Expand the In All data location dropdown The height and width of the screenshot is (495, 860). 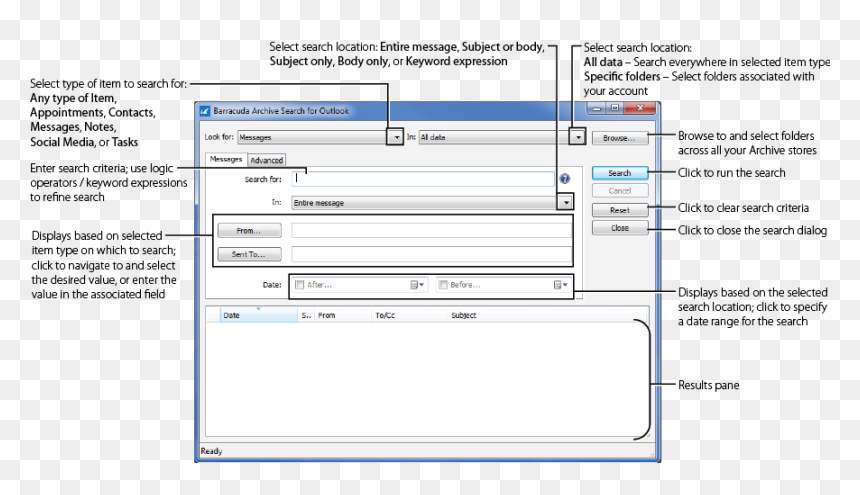(578, 137)
